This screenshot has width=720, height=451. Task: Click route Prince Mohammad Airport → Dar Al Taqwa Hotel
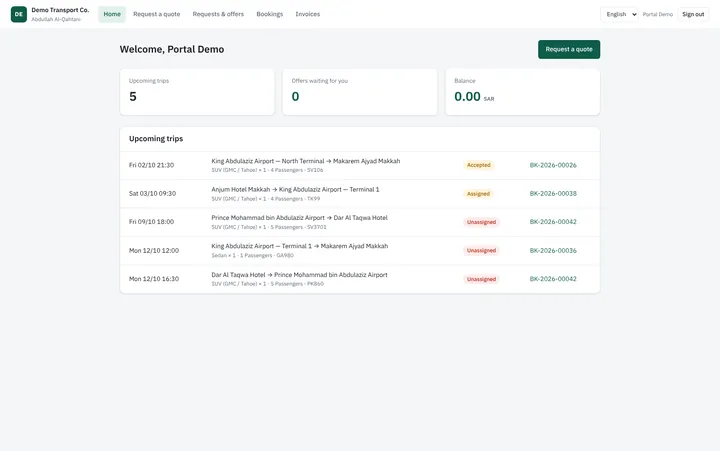[x=299, y=218]
